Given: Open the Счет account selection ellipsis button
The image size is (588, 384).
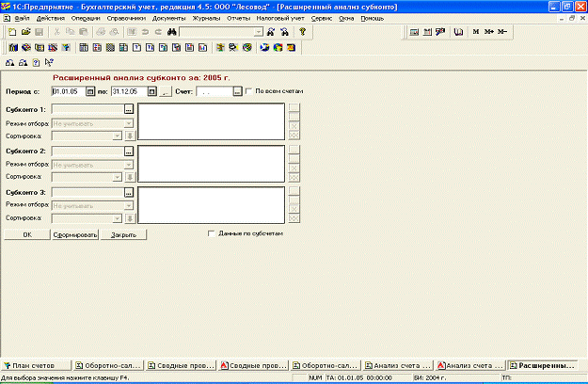Looking at the screenshot, I should tap(236, 91).
